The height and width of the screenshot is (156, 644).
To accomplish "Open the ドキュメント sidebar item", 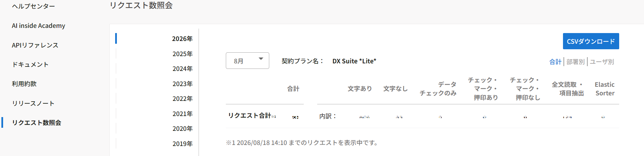I will (30, 64).
